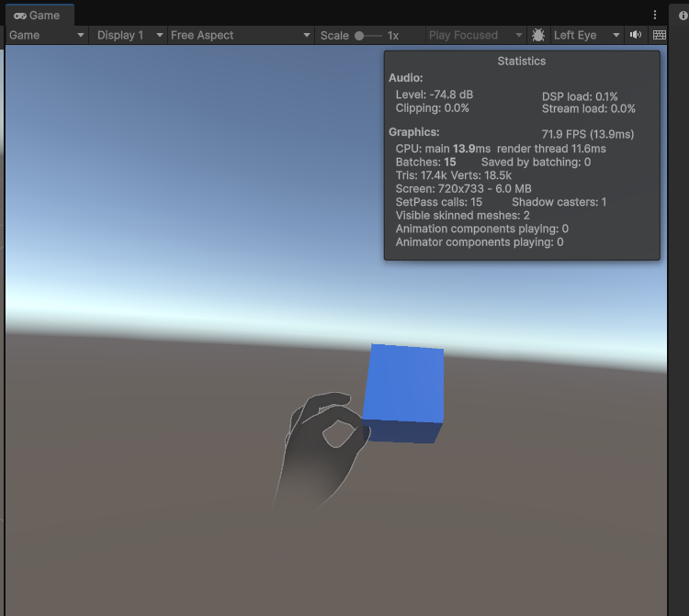Image resolution: width=689 pixels, height=616 pixels.
Task: Click the Saved by batching: 0 entry
Action: coord(536,162)
